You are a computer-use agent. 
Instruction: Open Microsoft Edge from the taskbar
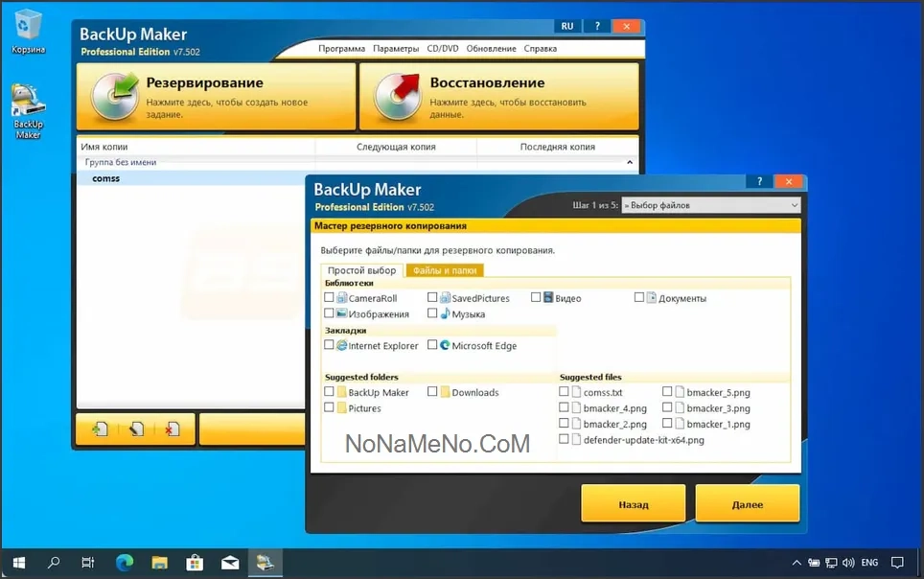tap(125, 563)
